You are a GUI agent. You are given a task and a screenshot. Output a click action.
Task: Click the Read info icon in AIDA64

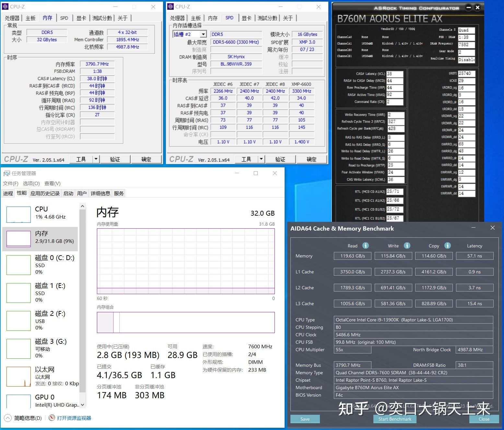[x=365, y=245]
